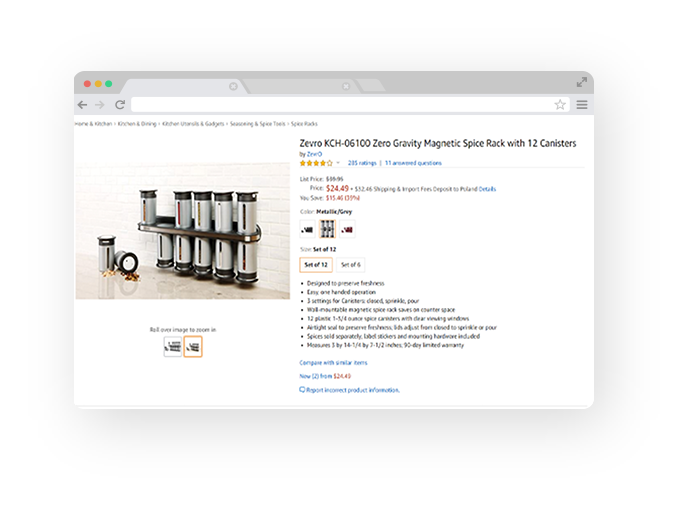Go back using the browser back arrow
688x506 pixels.
click(x=82, y=105)
